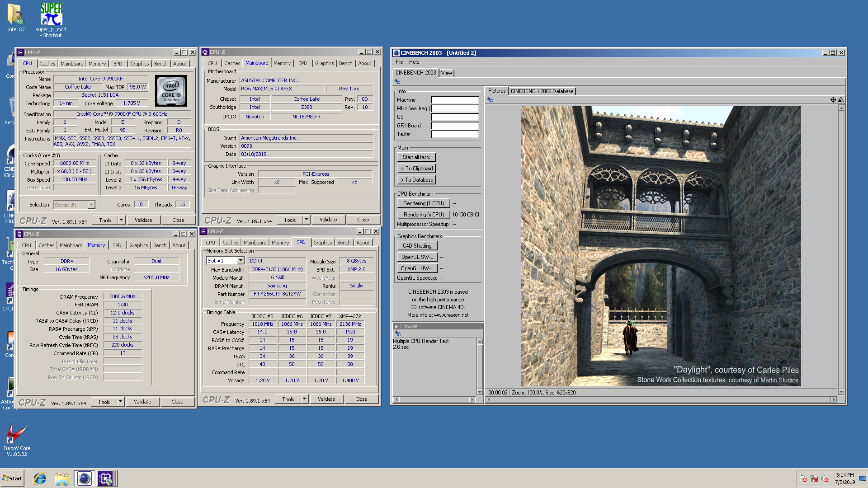The height and width of the screenshot is (488, 868).
Task: Click the pin icon under the CINEBENCH 2003 tab
Action: click(397, 82)
